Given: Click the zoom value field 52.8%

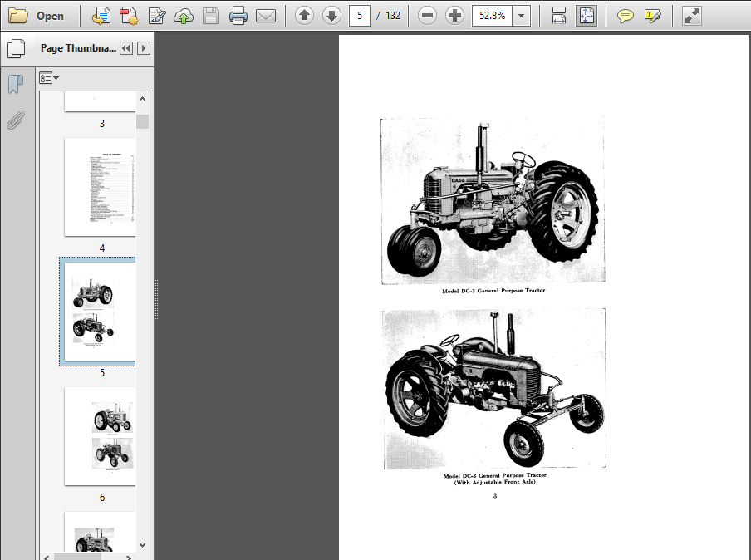Looking at the screenshot, I should pos(492,16).
